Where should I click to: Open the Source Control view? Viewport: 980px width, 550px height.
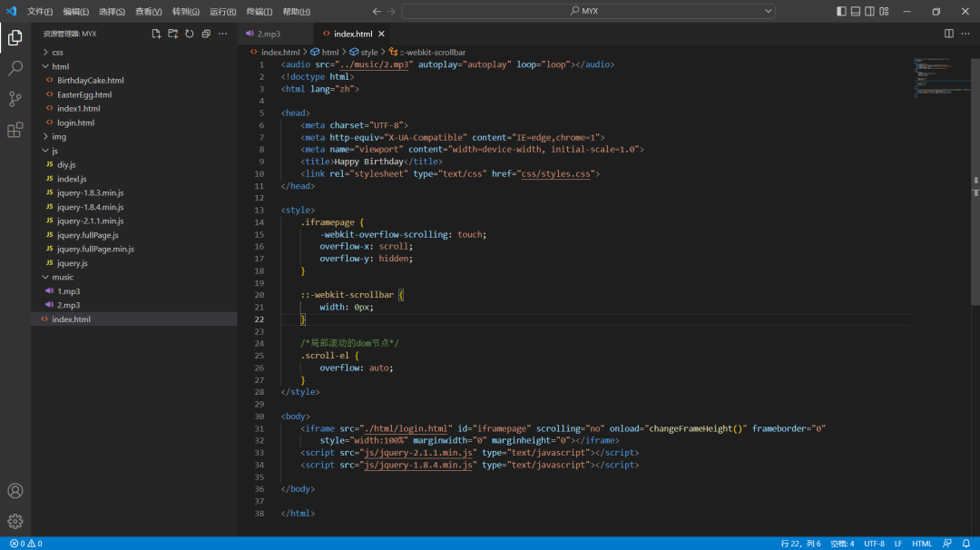(15, 99)
